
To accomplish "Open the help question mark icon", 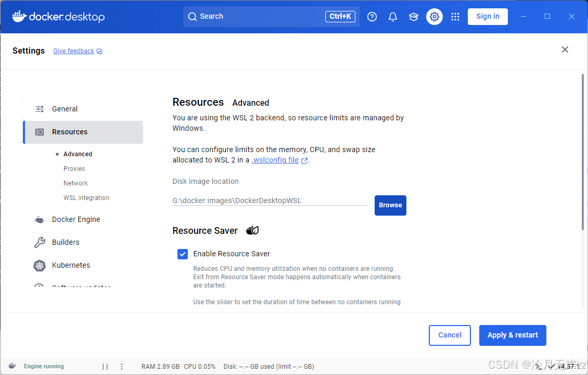I will point(372,17).
